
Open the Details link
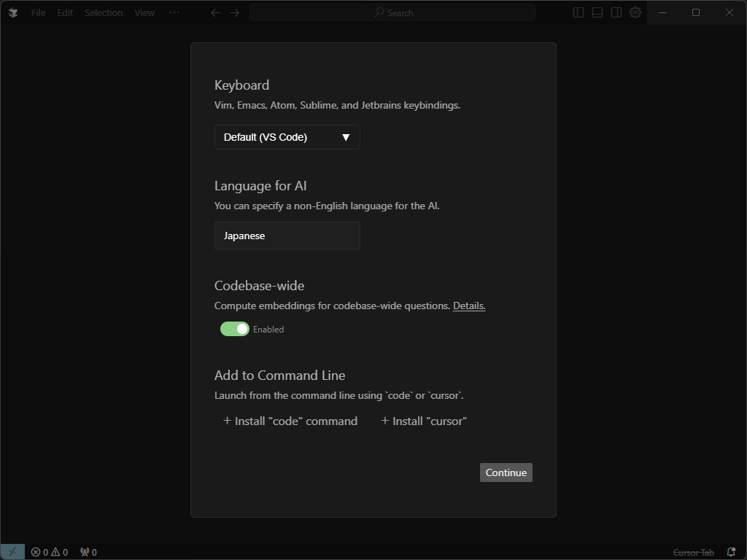click(469, 306)
